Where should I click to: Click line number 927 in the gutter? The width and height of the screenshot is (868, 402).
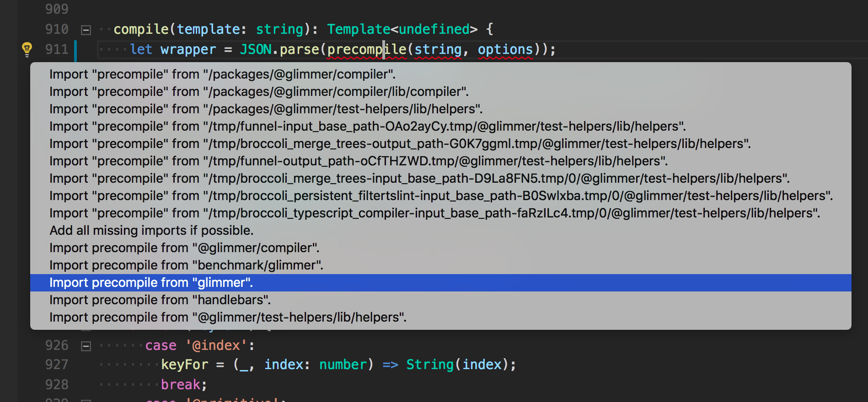(x=57, y=365)
